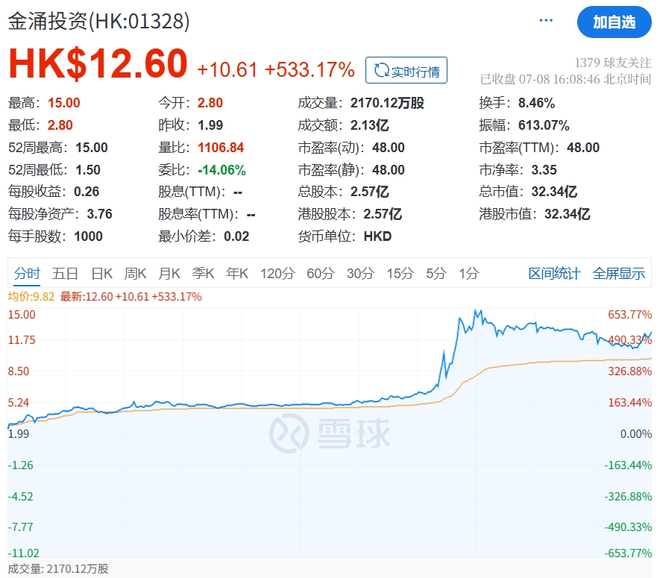Screen dimensions: 660x578
Task: Click the 每股净资产 value 3.76
Action: tap(99, 214)
